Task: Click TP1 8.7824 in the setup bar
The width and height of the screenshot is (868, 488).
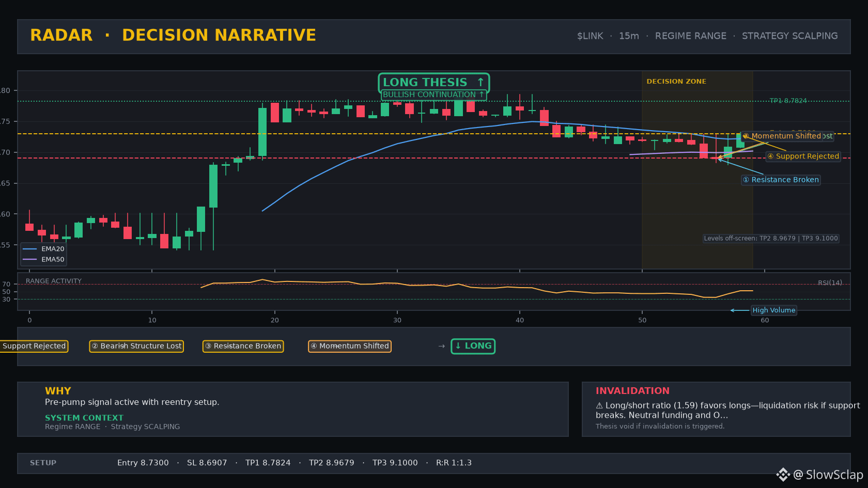Action: pyautogui.click(x=268, y=463)
